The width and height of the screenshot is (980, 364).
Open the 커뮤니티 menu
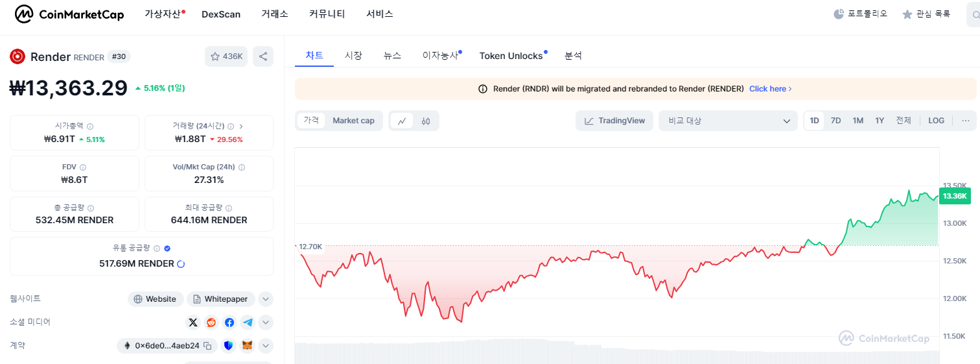coord(327,14)
